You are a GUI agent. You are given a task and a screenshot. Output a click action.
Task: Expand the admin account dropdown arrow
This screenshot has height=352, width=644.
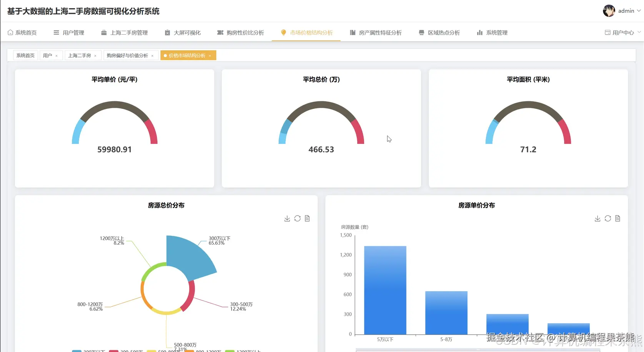click(x=639, y=11)
